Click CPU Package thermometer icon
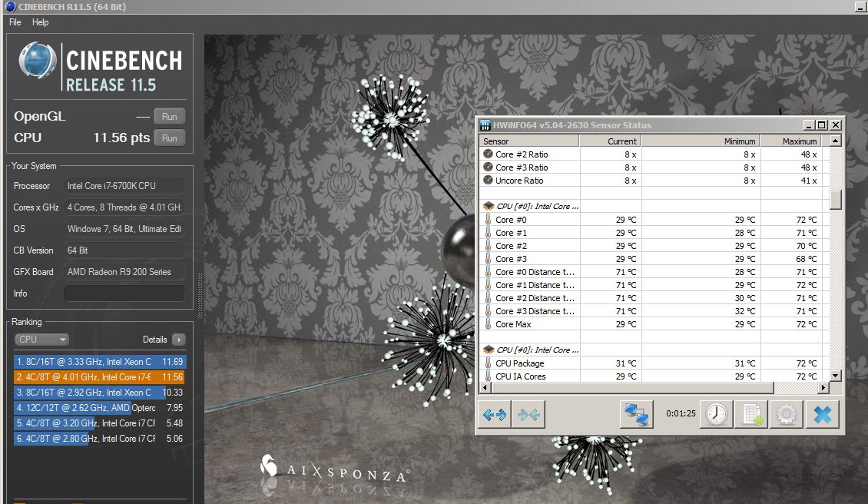 coord(488,363)
